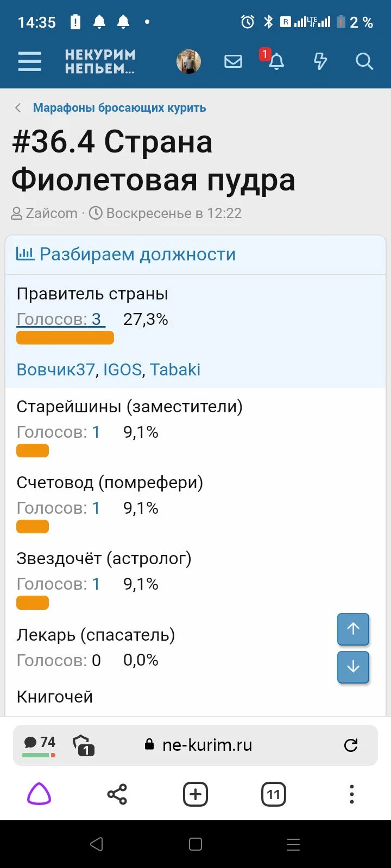Viewport: 391px width, 868px height.
Task: Add a new browser tab
Action: 195,795
